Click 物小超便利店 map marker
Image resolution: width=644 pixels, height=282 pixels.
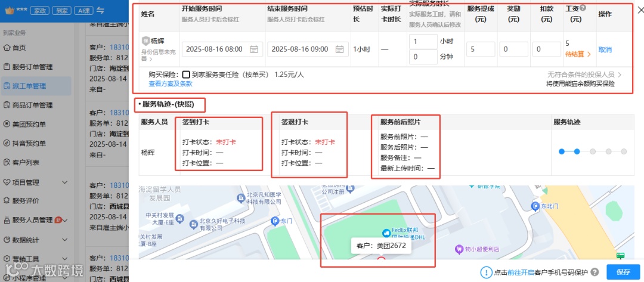[459, 249]
